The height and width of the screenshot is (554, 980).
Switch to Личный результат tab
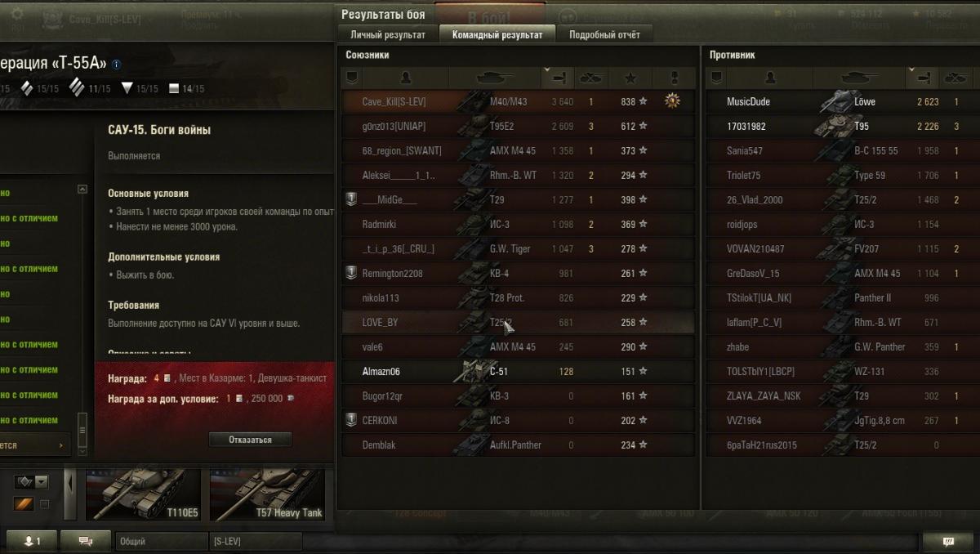tap(388, 35)
